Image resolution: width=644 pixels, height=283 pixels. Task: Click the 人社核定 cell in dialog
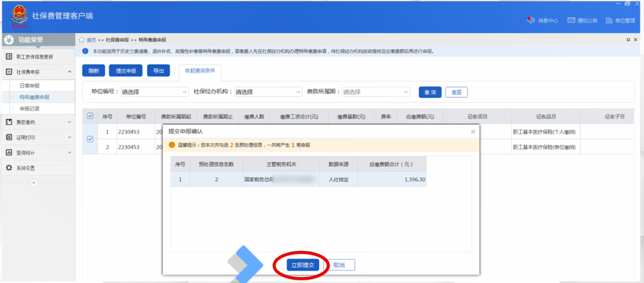[339, 179]
